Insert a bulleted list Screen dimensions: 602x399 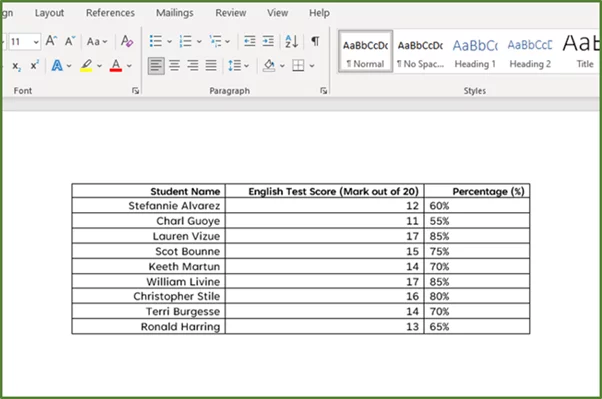coord(155,41)
